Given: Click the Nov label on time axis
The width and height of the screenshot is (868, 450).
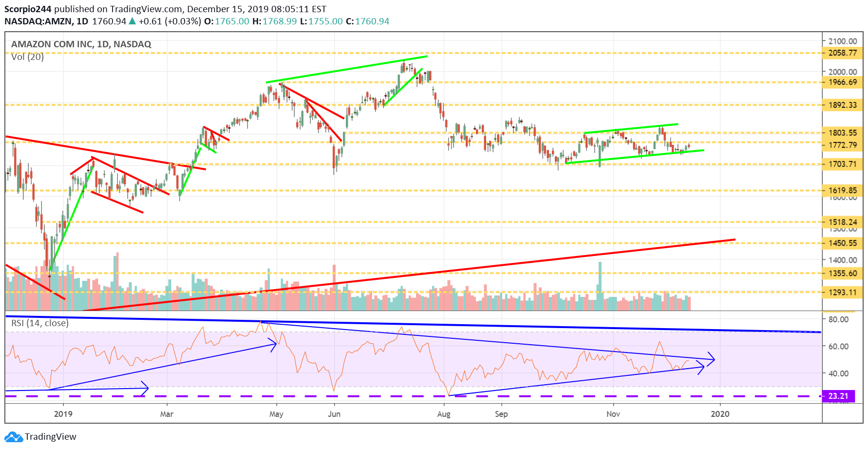Looking at the screenshot, I should [x=613, y=414].
